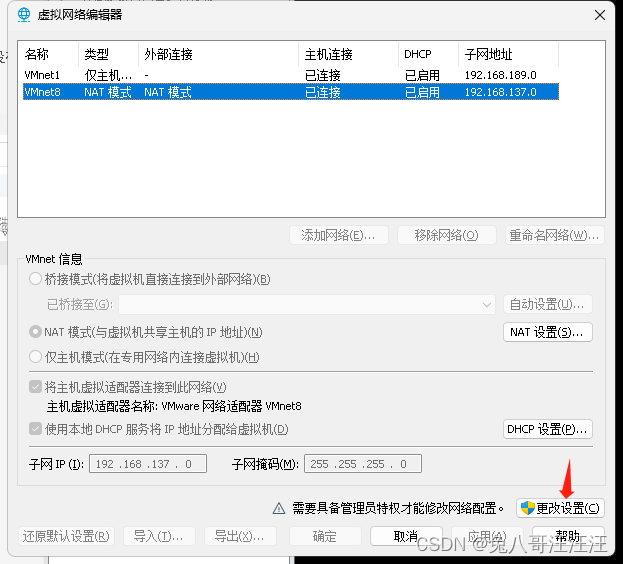Sort by 名称 column header
This screenshot has height=564, width=623.
click(x=48, y=54)
